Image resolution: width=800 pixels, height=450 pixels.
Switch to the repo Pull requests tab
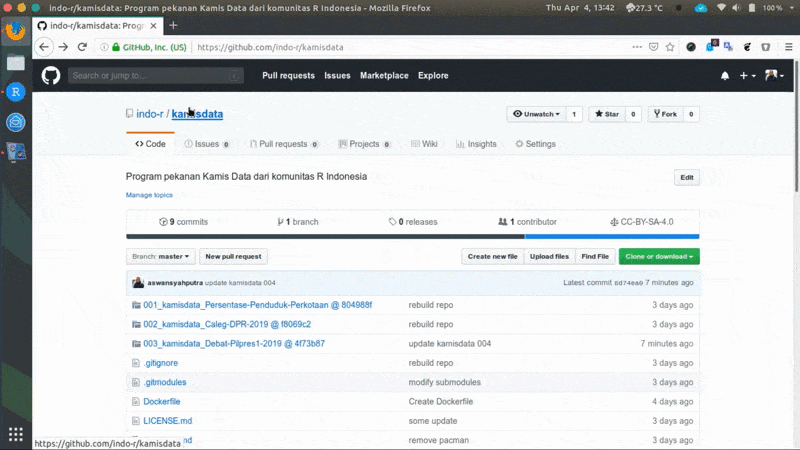(284, 144)
